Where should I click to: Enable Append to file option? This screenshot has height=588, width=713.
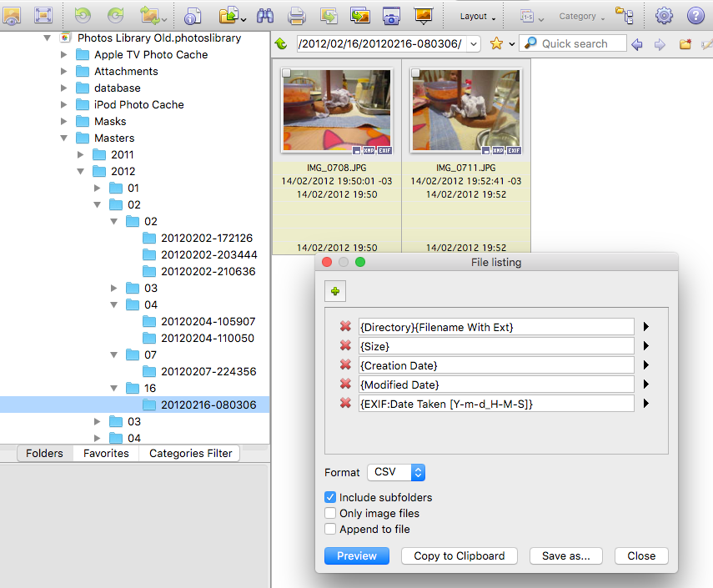pos(331,529)
